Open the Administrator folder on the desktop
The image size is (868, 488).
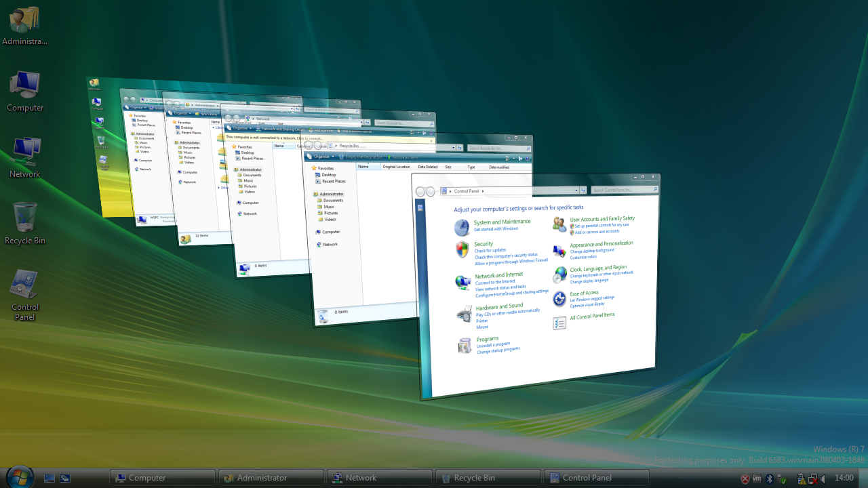tap(25, 26)
